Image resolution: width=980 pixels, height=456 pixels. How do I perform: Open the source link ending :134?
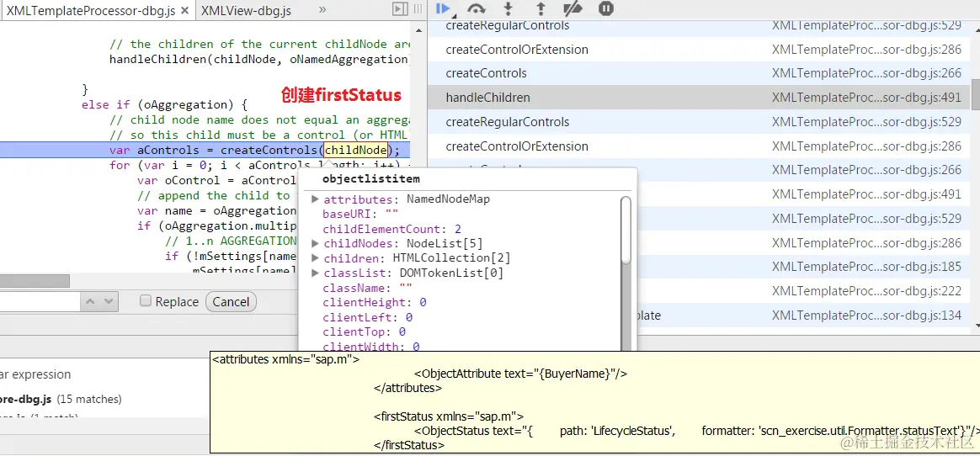[x=866, y=315]
